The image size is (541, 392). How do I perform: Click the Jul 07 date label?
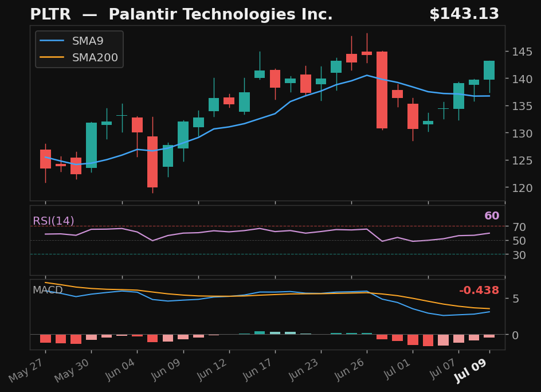444,369
